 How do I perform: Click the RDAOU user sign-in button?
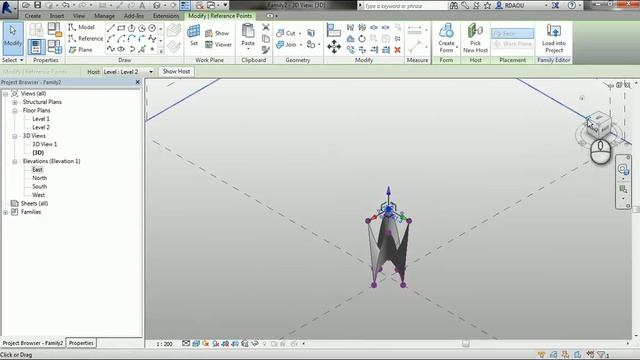click(x=510, y=5)
